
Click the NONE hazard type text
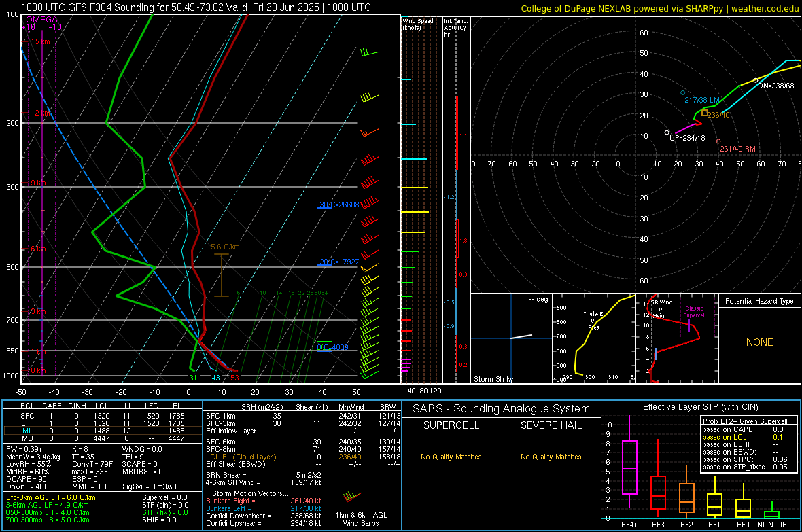[760, 342]
